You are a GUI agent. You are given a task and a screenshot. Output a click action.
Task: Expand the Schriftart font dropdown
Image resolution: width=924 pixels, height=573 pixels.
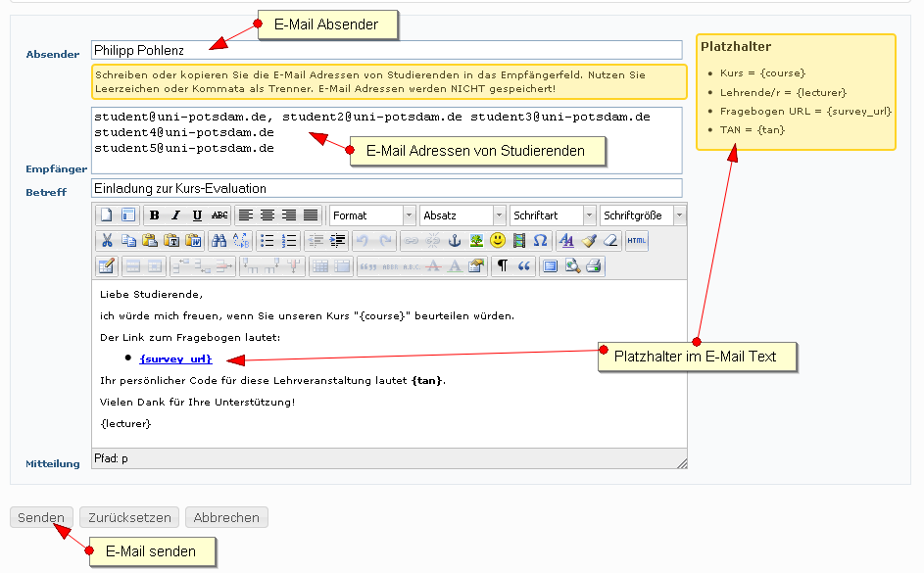pyautogui.click(x=553, y=215)
